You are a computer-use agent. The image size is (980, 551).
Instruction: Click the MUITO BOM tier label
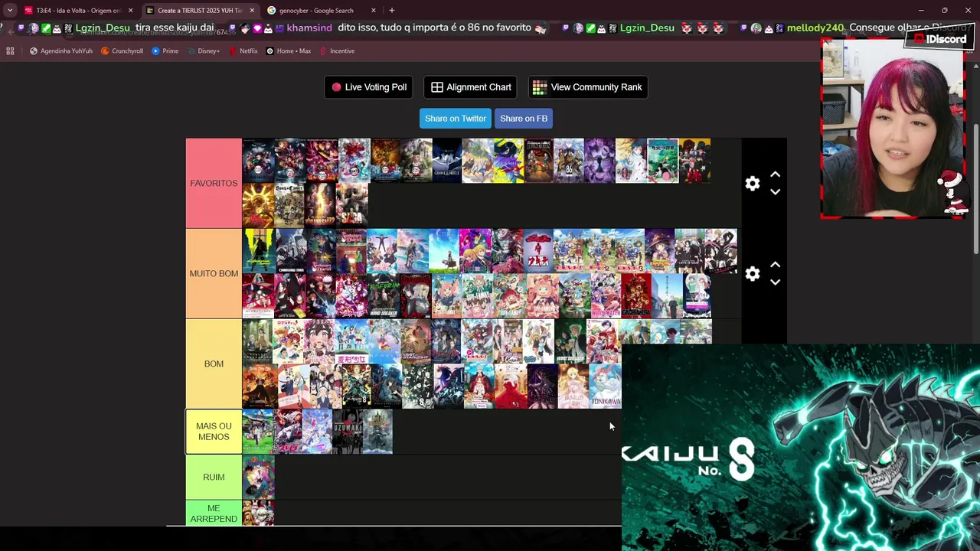214,274
